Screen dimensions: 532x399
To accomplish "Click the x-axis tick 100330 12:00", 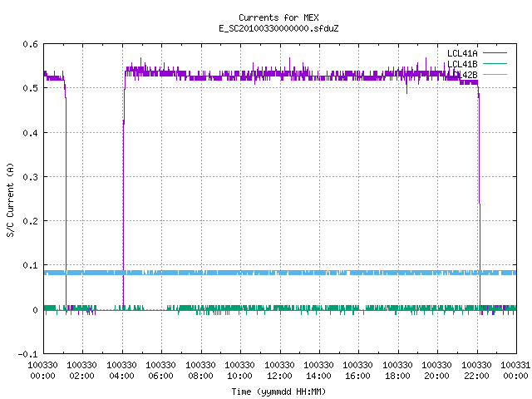I will 279,371.
